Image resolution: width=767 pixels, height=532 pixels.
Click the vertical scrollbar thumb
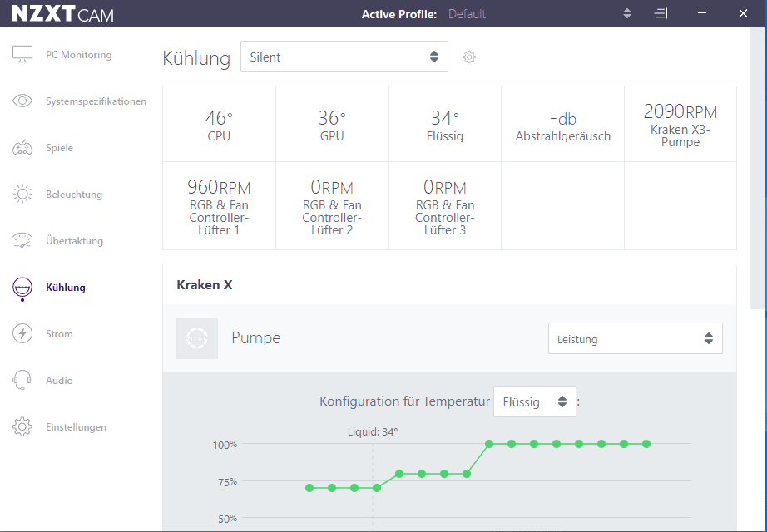[756, 168]
